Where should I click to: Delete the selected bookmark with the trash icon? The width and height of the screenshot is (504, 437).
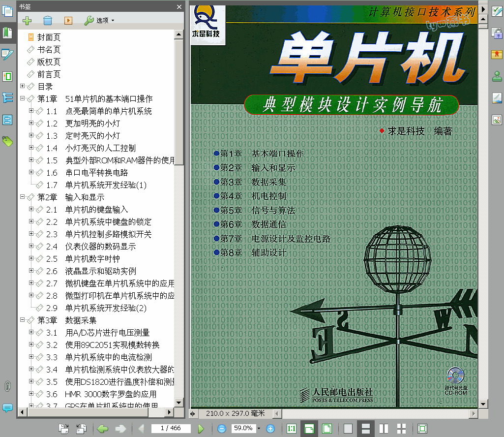coord(48,20)
